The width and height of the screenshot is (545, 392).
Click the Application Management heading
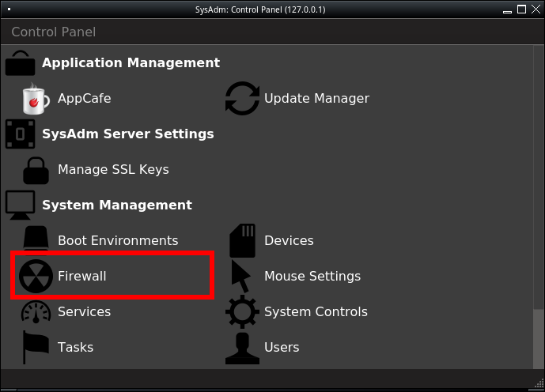(x=131, y=63)
